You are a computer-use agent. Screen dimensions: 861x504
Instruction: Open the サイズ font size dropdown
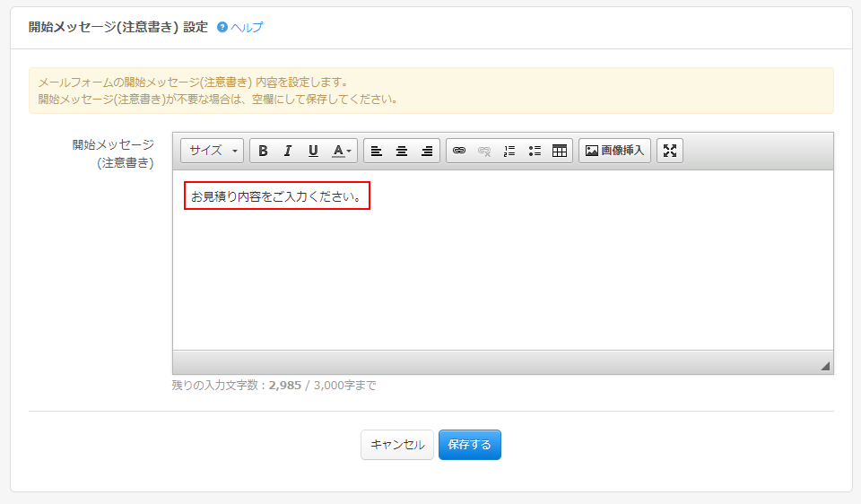[213, 151]
